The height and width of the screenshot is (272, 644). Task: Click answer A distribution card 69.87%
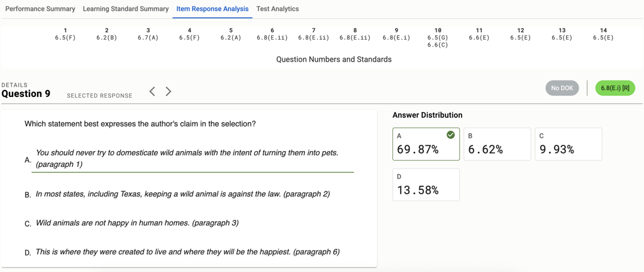pyautogui.click(x=426, y=144)
